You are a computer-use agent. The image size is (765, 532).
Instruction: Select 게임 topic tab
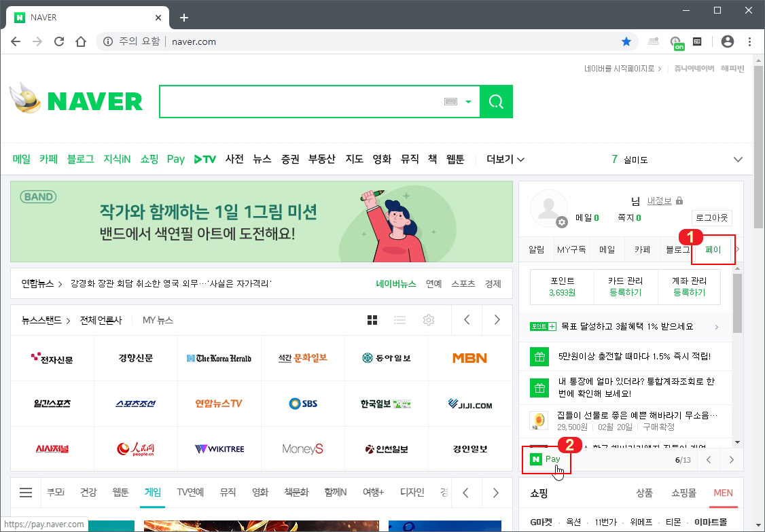[x=153, y=492]
